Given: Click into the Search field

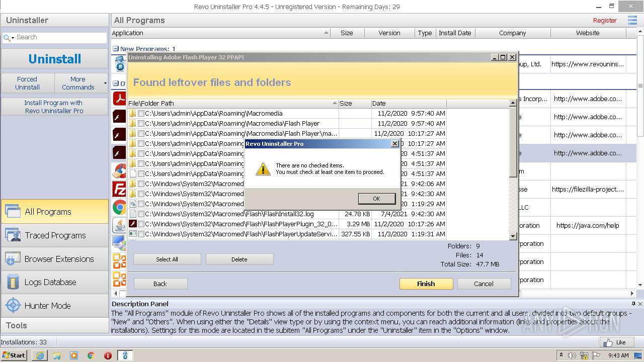Looking at the screenshot, I should click(60, 37).
